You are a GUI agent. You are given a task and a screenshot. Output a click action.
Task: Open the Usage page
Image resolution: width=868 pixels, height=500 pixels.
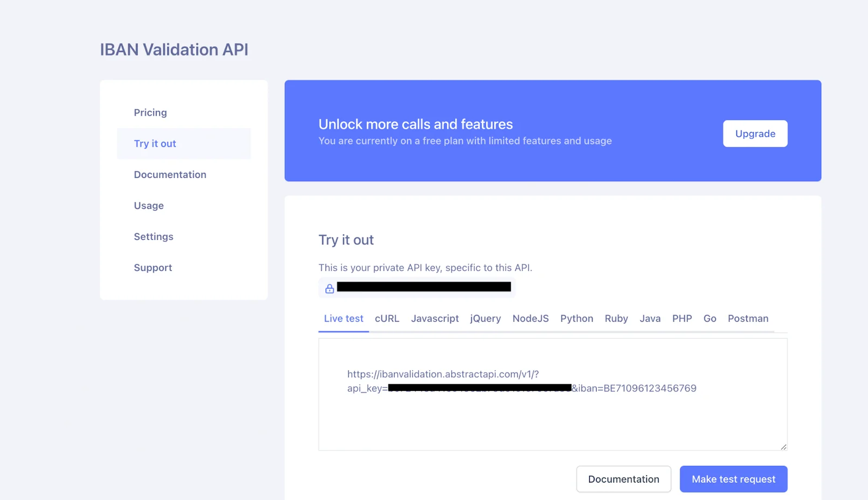[149, 205]
